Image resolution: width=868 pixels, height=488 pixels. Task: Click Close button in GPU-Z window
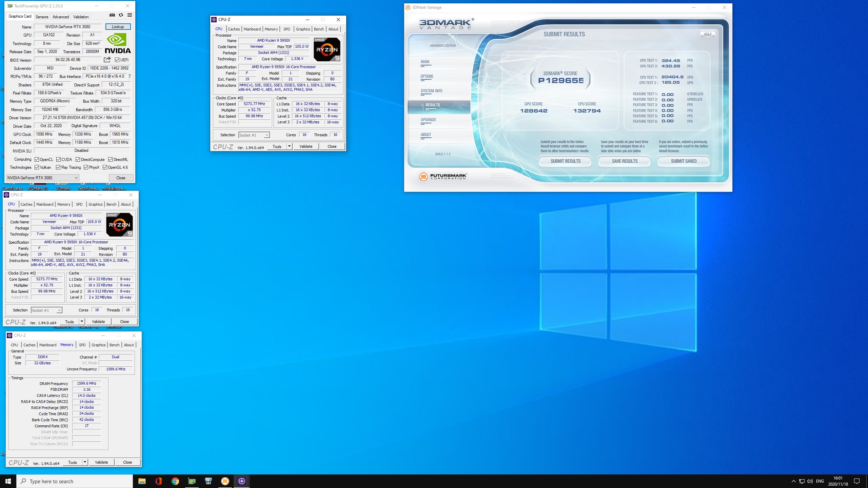coord(121,178)
